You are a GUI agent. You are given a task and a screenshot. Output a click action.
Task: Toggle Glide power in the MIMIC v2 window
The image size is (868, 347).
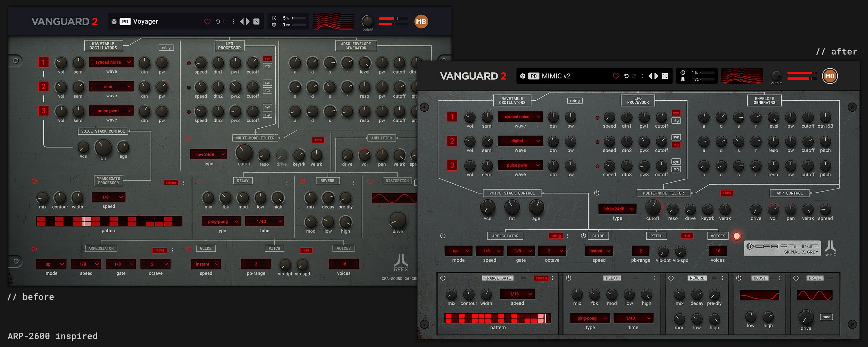tap(583, 236)
